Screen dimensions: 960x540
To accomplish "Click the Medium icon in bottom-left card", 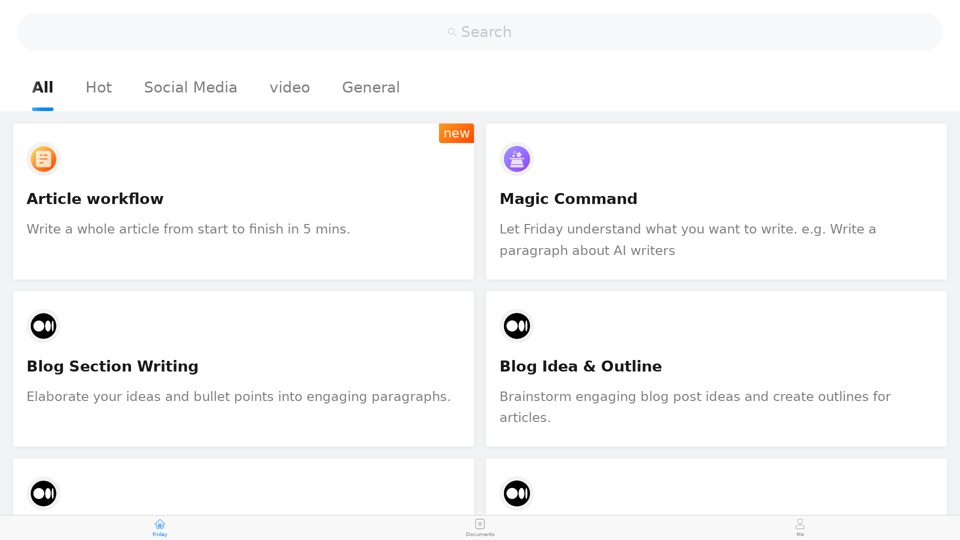I will point(43,493).
